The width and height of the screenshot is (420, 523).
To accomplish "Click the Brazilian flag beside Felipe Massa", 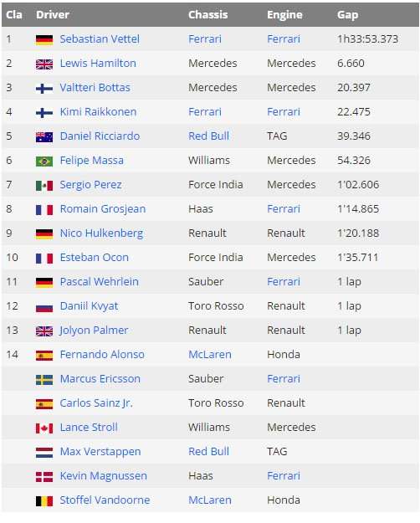I will [x=44, y=162].
